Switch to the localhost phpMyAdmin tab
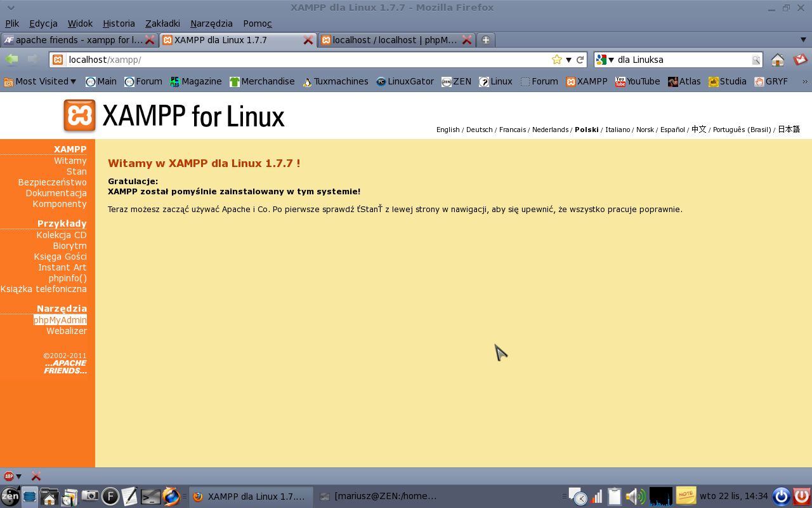 [396, 40]
